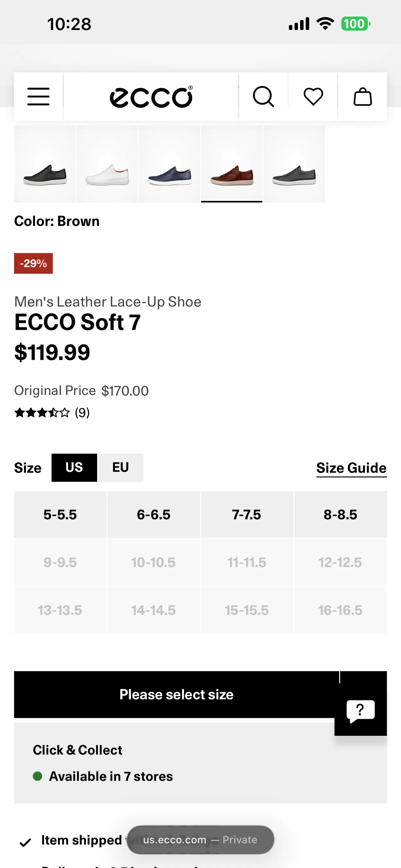This screenshot has height=868, width=401.
Task: Select size 8-8.5
Action: click(341, 514)
